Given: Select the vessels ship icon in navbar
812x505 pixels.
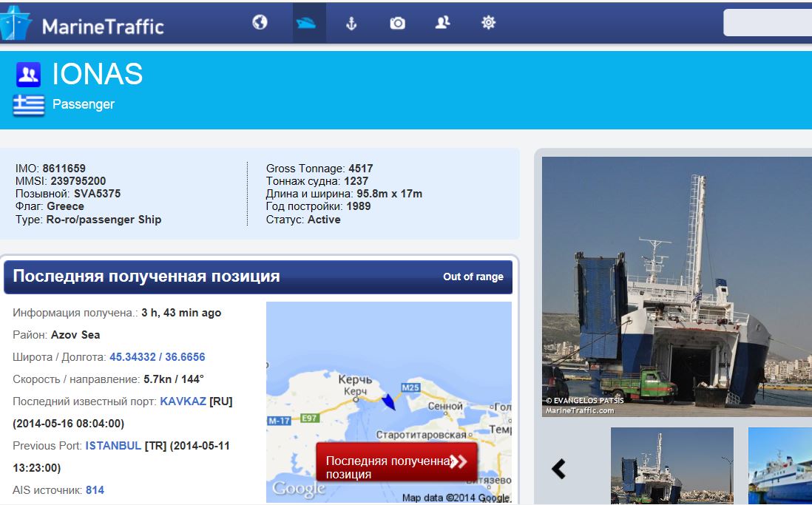Looking at the screenshot, I should click(306, 23).
